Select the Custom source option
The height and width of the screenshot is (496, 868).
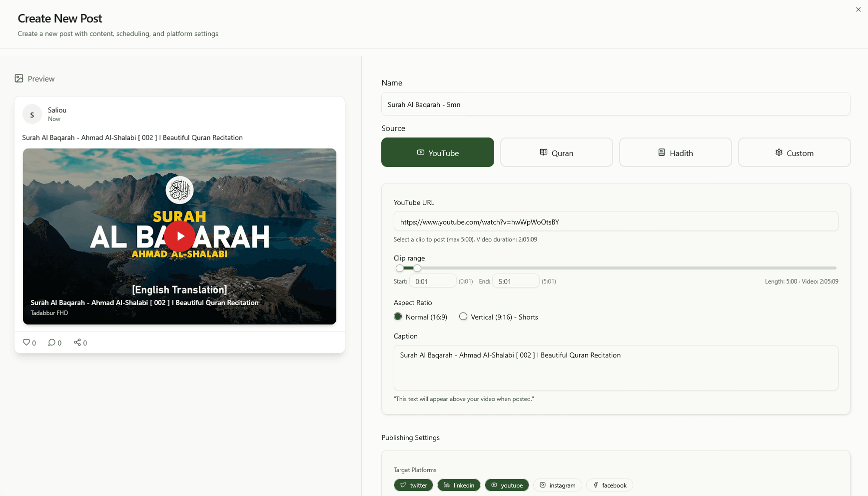(x=794, y=152)
